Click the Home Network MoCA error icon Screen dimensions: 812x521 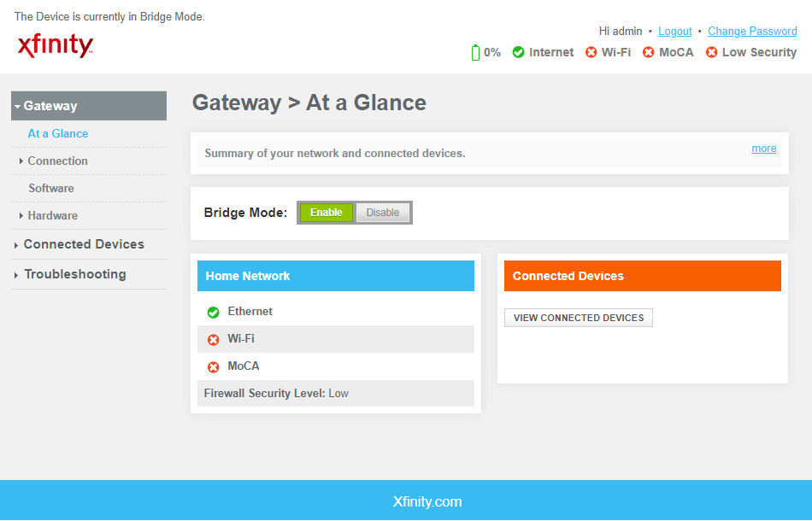(x=214, y=367)
